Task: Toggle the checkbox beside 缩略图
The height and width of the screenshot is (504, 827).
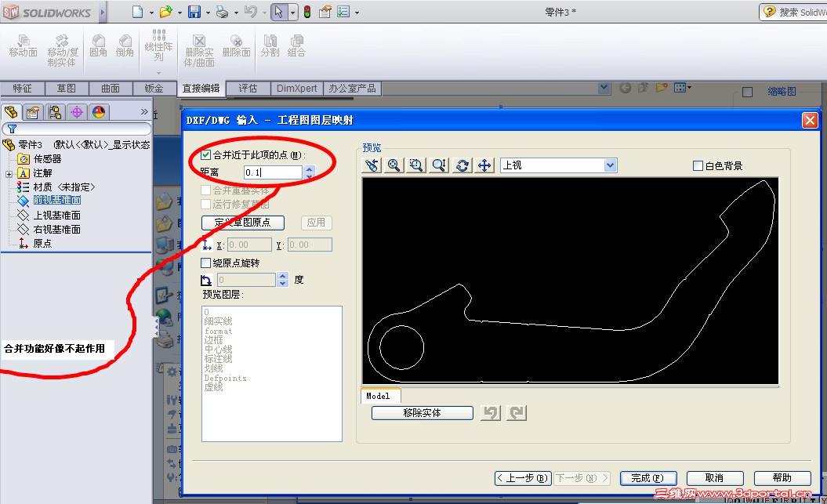Action: pyautogui.click(x=747, y=92)
